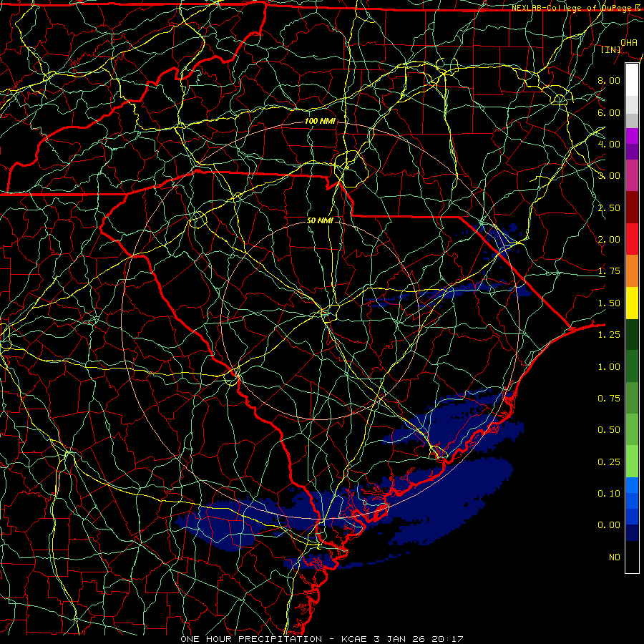This screenshot has height=644, width=644.
Task: Pick the orange legend swatch
Action: point(632,271)
